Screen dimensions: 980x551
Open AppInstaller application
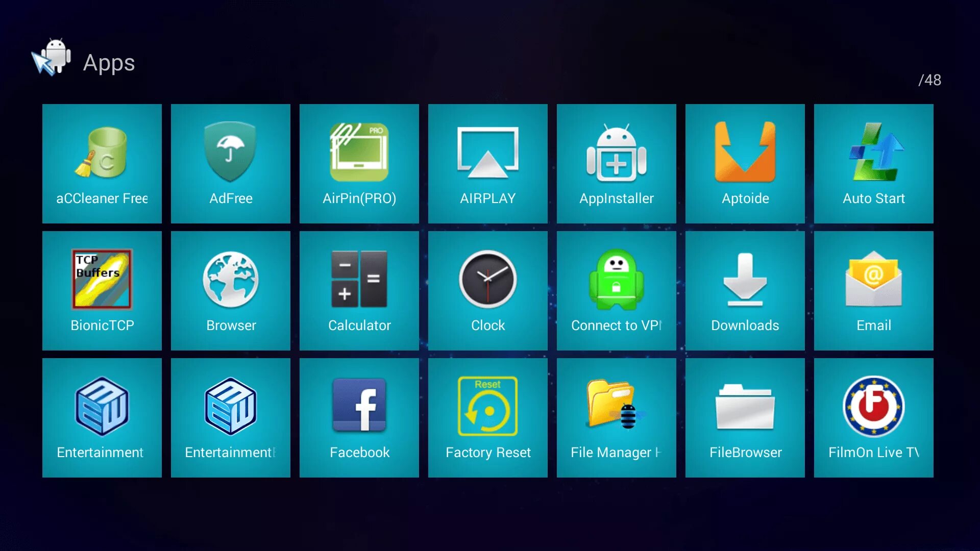coord(616,163)
